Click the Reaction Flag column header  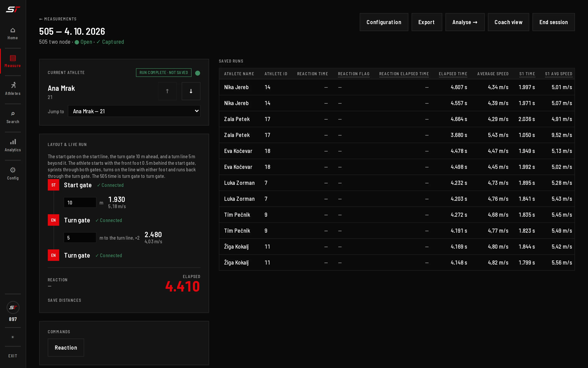coord(354,74)
